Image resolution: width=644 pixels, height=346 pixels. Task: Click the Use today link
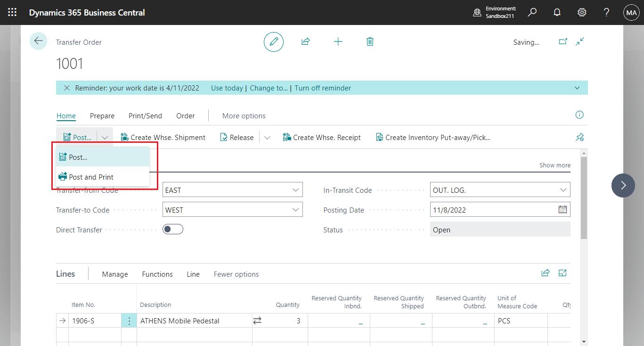pos(227,88)
